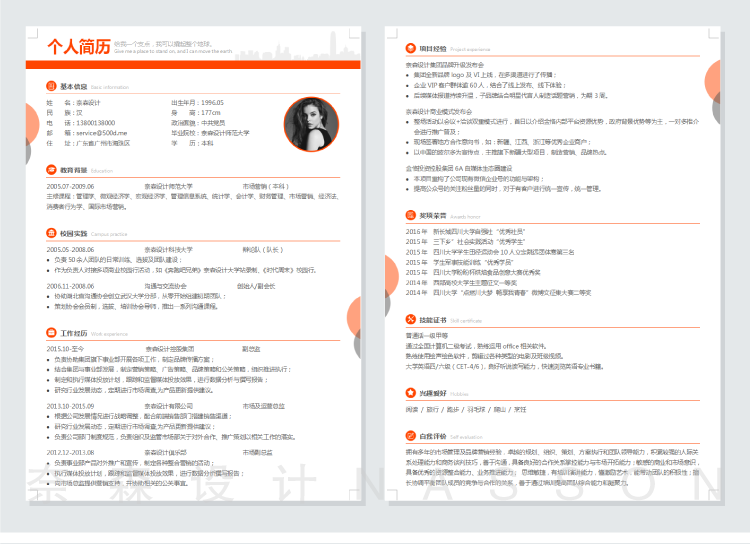Click the Work experience heading text
This screenshot has height=544, width=750.
tap(110, 334)
